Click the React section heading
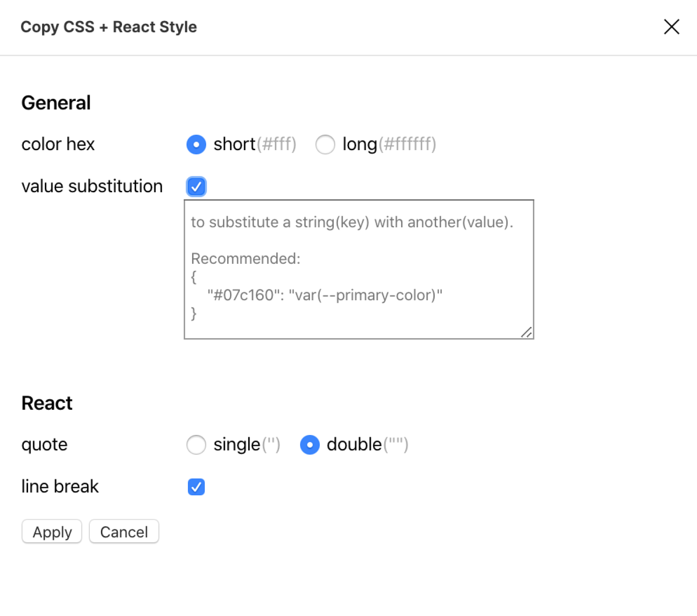Viewport: 697px width, 616px height. (x=47, y=403)
